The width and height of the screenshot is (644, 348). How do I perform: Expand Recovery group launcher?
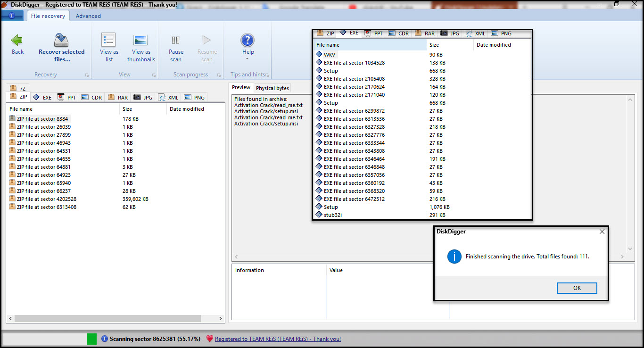(x=87, y=75)
